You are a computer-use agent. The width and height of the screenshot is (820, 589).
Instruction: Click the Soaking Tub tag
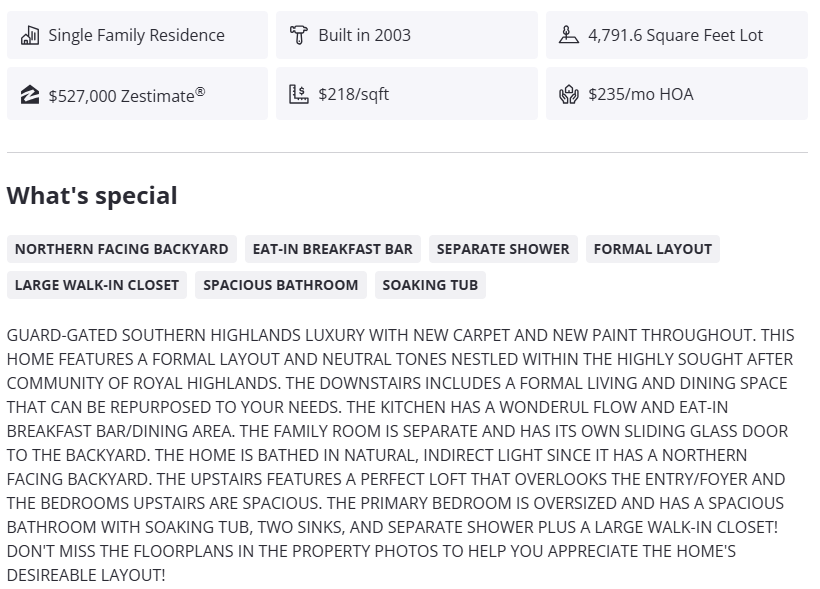430,285
